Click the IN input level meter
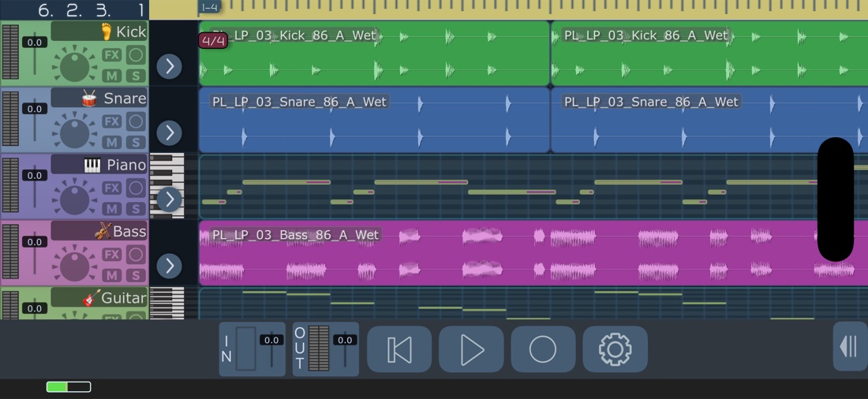Viewport: 868px width, 399px height. pyautogui.click(x=245, y=349)
